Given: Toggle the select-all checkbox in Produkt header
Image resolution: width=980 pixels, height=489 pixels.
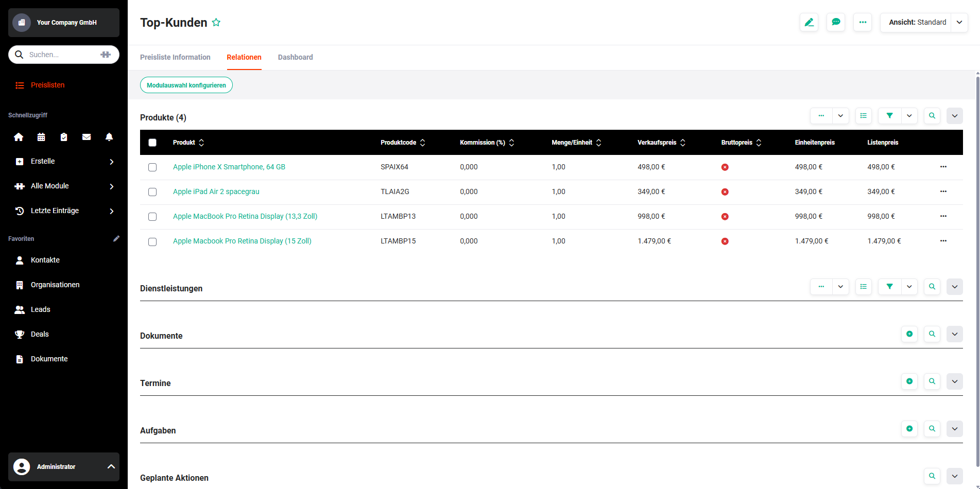Looking at the screenshot, I should (x=152, y=143).
